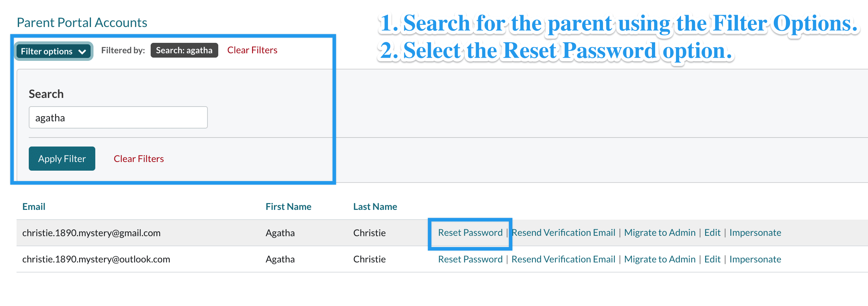
Task: Resend Verification Email for outlook.com account
Action: [563, 259]
